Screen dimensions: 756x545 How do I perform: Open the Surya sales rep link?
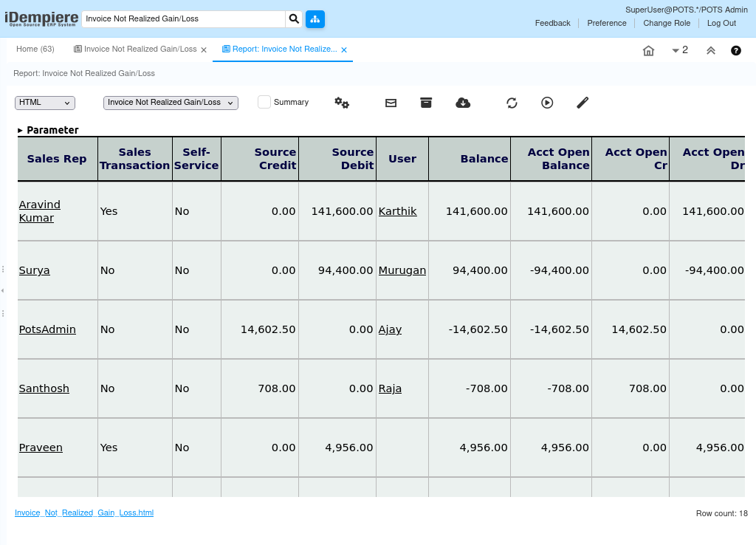(34, 270)
